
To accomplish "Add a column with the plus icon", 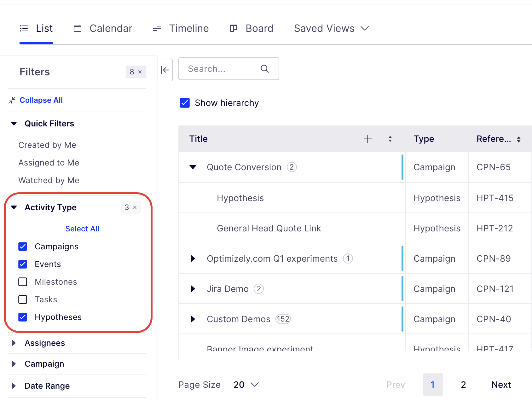I will pyautogui.click(x=367, y=139).
